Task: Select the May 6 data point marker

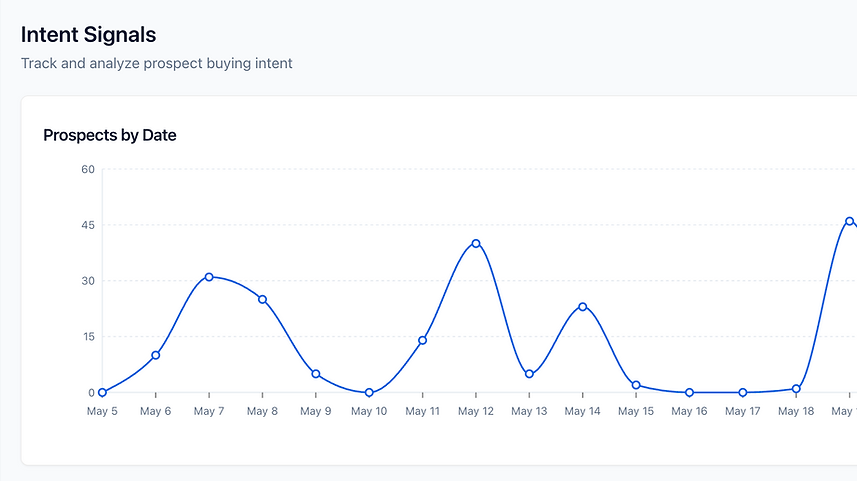Action: 156,355
